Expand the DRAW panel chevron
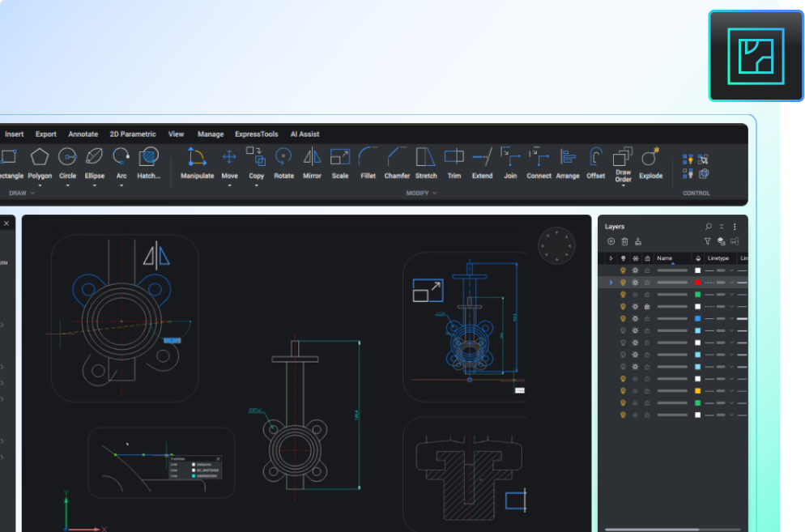This screenshot has width=805, height=532. point(32,193)
